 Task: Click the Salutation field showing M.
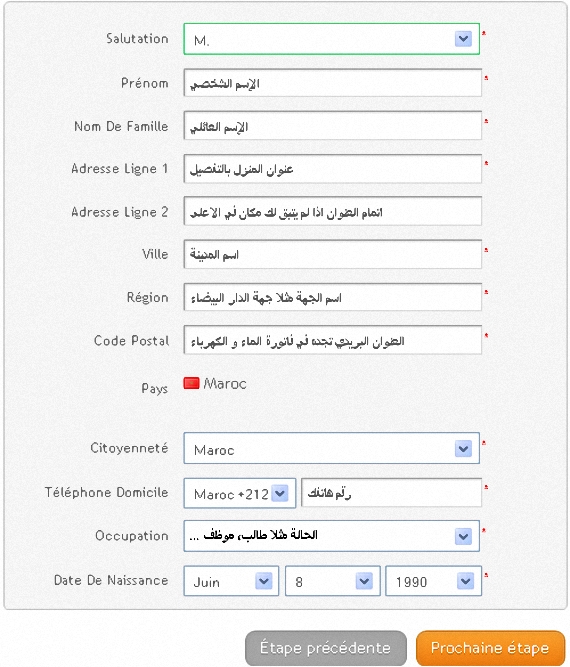tap(331, 39)
